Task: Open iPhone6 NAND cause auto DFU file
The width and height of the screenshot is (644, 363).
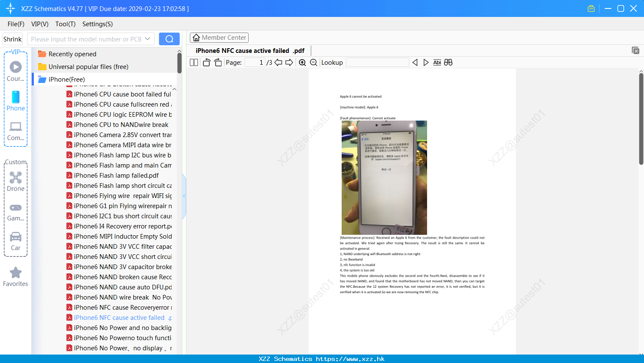Action: click(x=119, y=287)
